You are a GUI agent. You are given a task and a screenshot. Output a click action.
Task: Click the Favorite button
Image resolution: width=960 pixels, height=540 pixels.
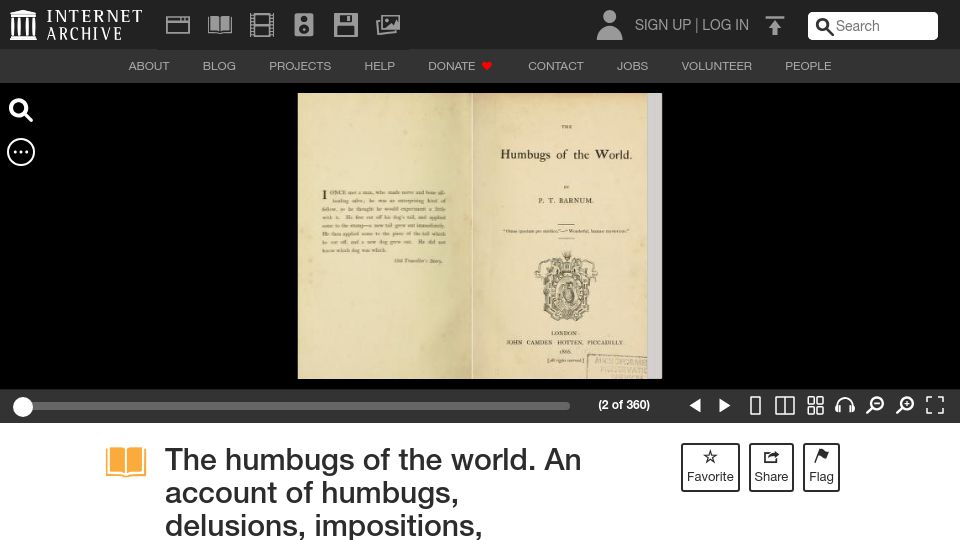tap(710, 467)
